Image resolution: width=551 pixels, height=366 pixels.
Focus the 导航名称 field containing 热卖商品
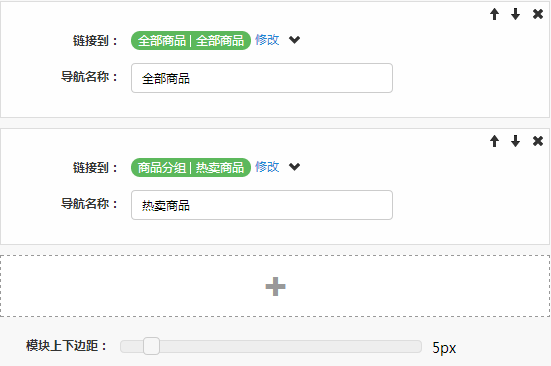(262, 205)
